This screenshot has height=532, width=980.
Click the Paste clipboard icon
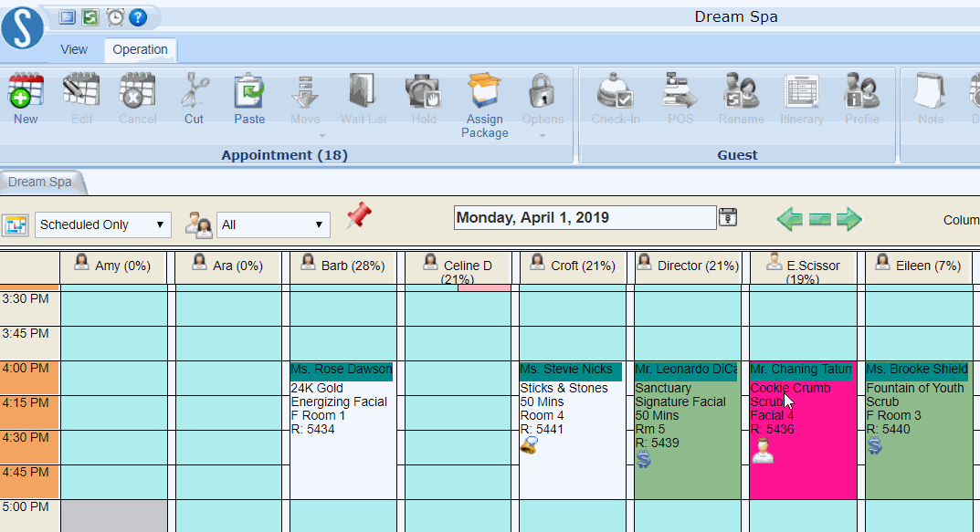249,91
